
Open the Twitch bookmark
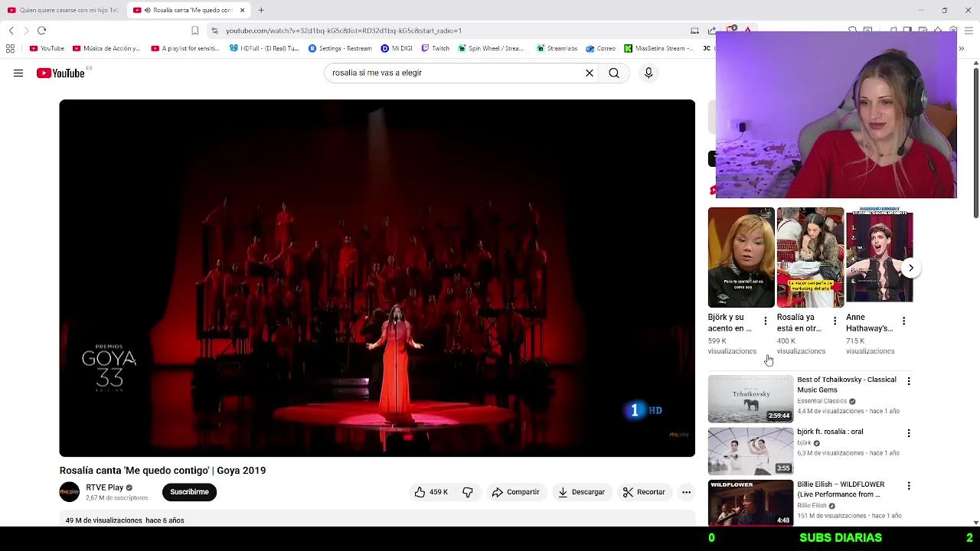coord(435,48)
